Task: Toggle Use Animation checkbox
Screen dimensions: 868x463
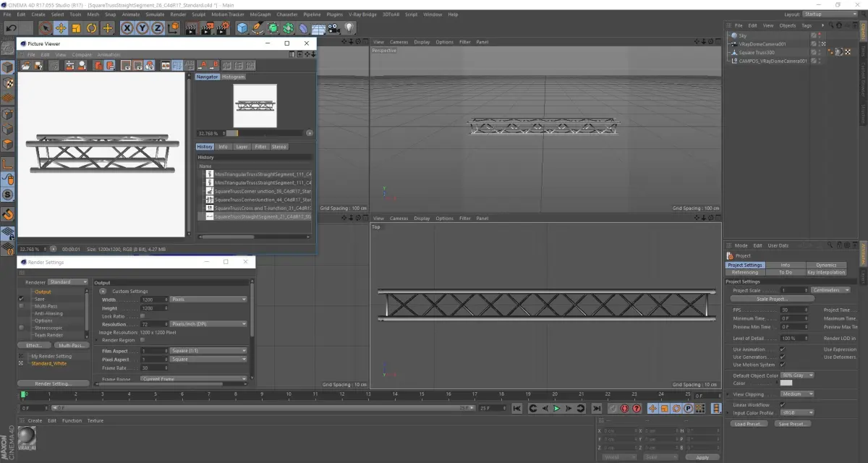Action: (782, 349)
